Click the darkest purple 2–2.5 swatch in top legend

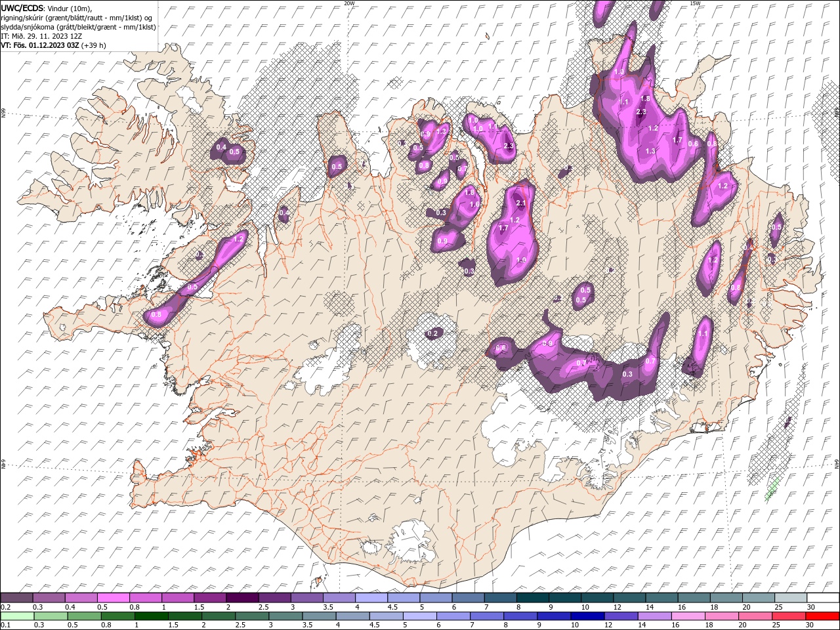pos(242,597)
